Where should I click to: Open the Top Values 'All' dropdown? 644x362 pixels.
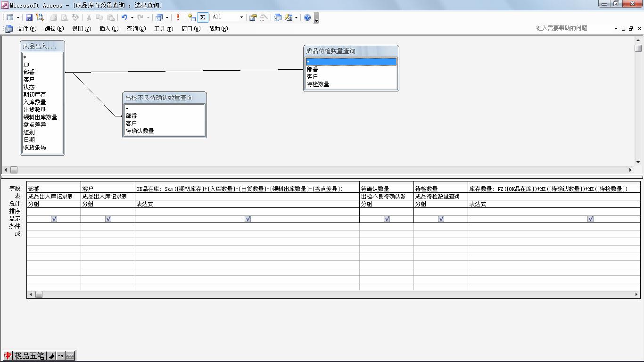pyautogui.click(x=241, y=17)
